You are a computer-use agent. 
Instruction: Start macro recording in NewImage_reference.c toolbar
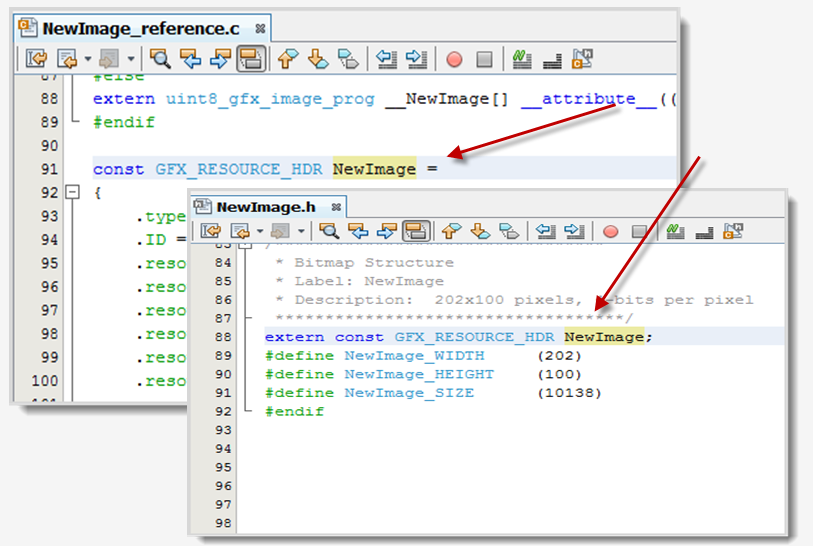[x=454, y=59]
